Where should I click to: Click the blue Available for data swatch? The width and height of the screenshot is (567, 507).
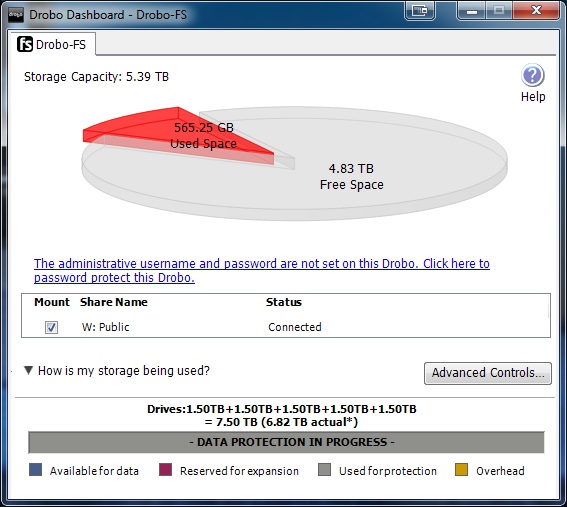point(35,470)
